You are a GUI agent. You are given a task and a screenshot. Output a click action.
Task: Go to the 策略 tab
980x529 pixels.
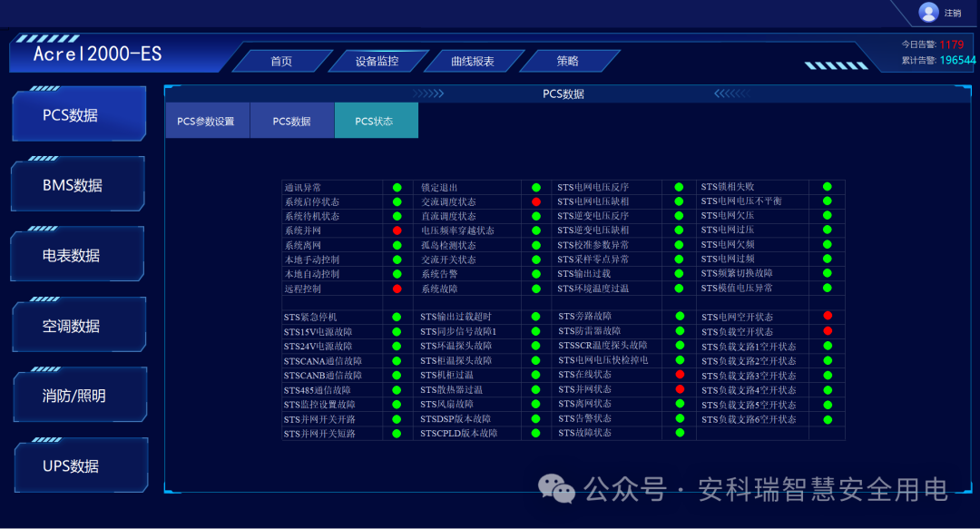click(x=567, y=62)
